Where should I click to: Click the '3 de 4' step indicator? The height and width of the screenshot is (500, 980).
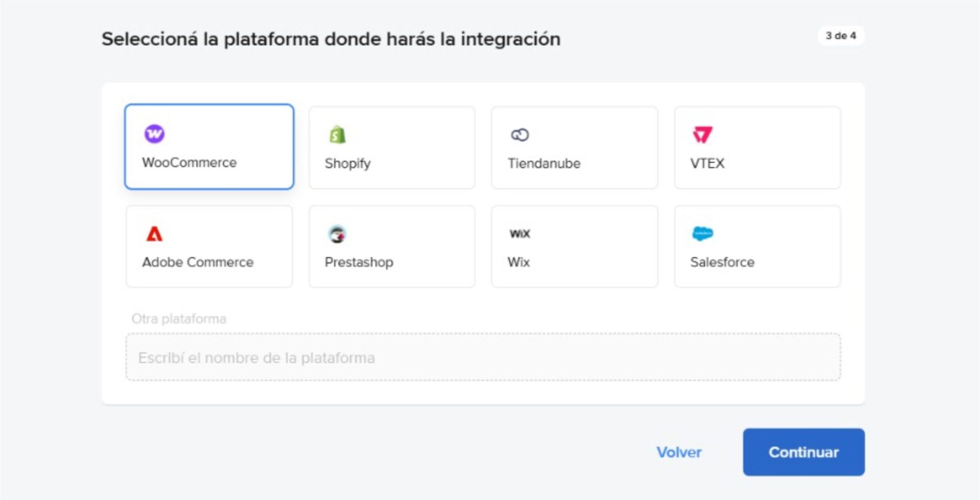coord(841,36)
